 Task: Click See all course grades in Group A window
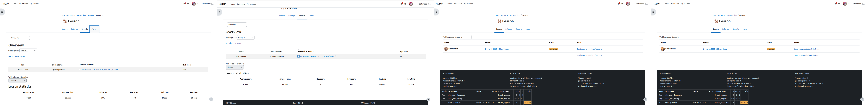pos(16,56)
